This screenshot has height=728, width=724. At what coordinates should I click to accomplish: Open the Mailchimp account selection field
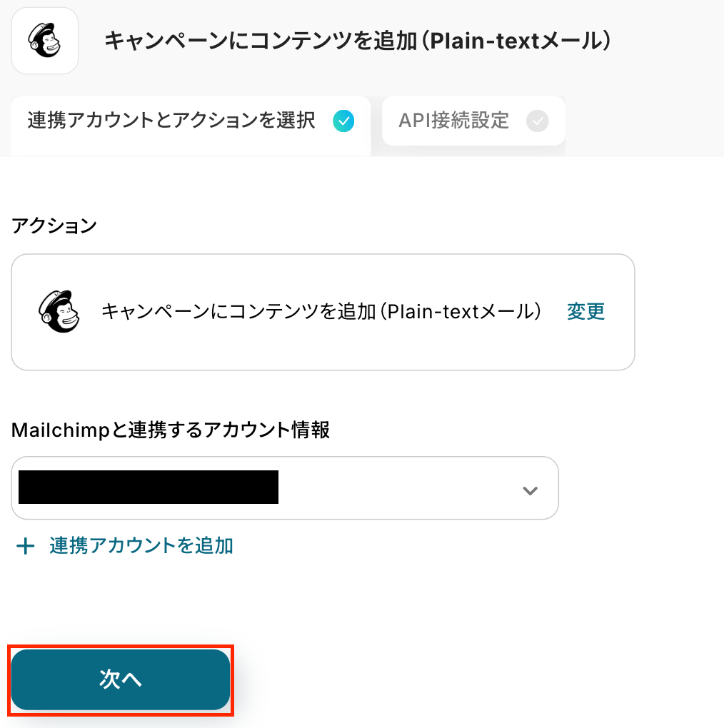400,488
